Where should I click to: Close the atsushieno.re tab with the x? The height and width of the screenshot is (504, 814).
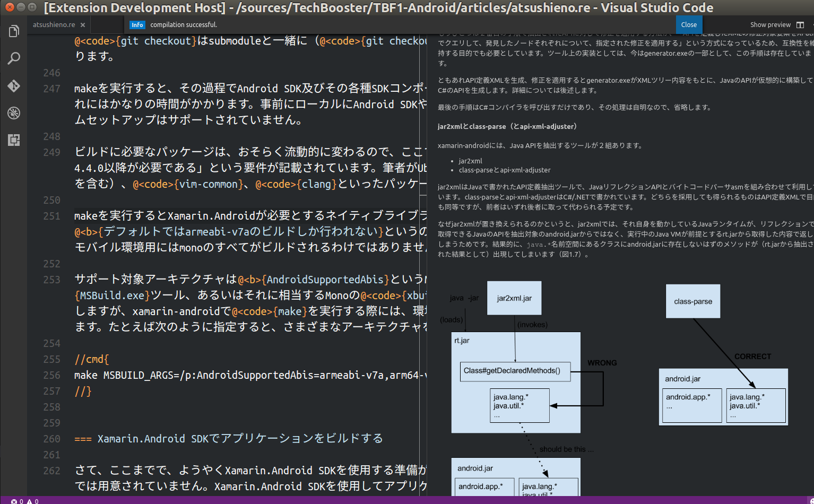coord(83,25)
